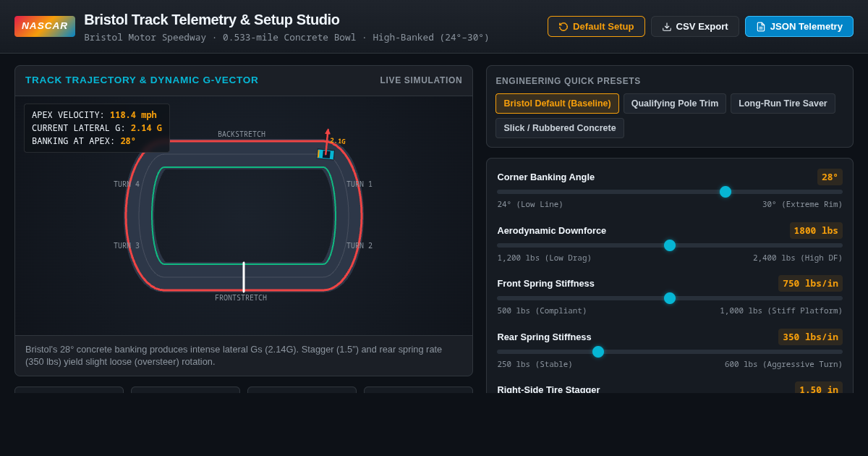
Task: Adjust the Front Spring Stiffness slider
Action: (x=670, y=298)
